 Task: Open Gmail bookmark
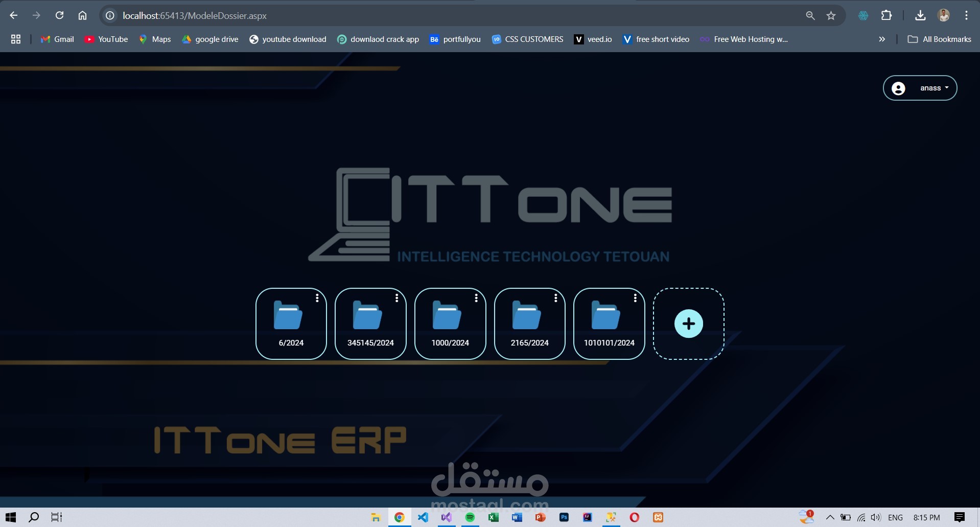click(x=57, y=39)
